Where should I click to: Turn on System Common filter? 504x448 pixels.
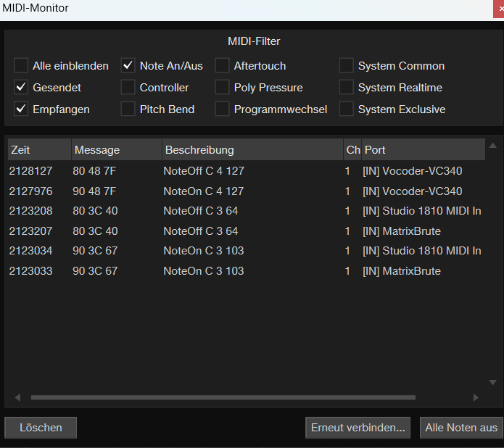pyautogui.click(x=347, y=66)
